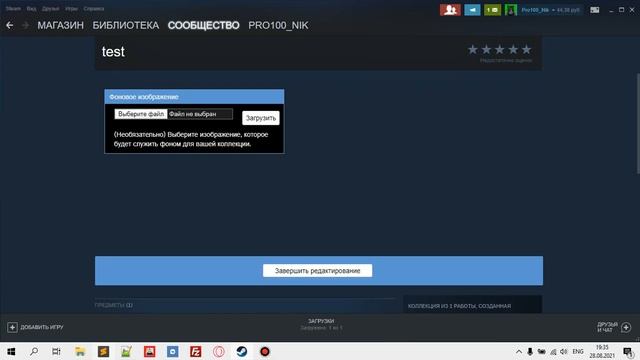Go back with the left arrow

[10, 25]
